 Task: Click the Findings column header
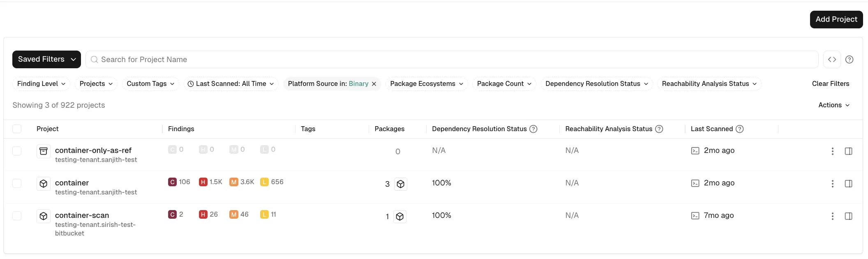(x=181, y=129)
